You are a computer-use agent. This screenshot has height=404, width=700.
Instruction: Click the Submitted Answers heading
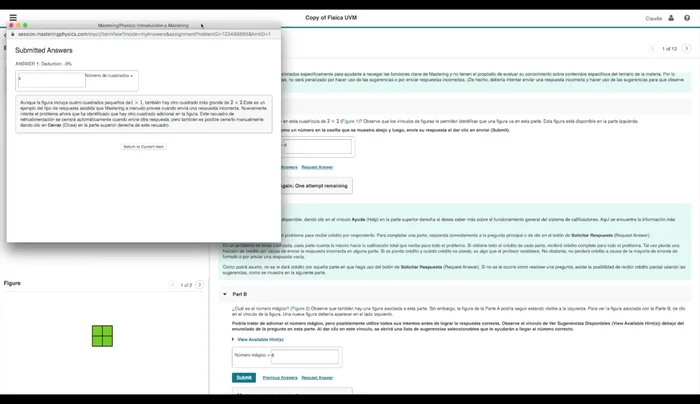tap(44, 50)
